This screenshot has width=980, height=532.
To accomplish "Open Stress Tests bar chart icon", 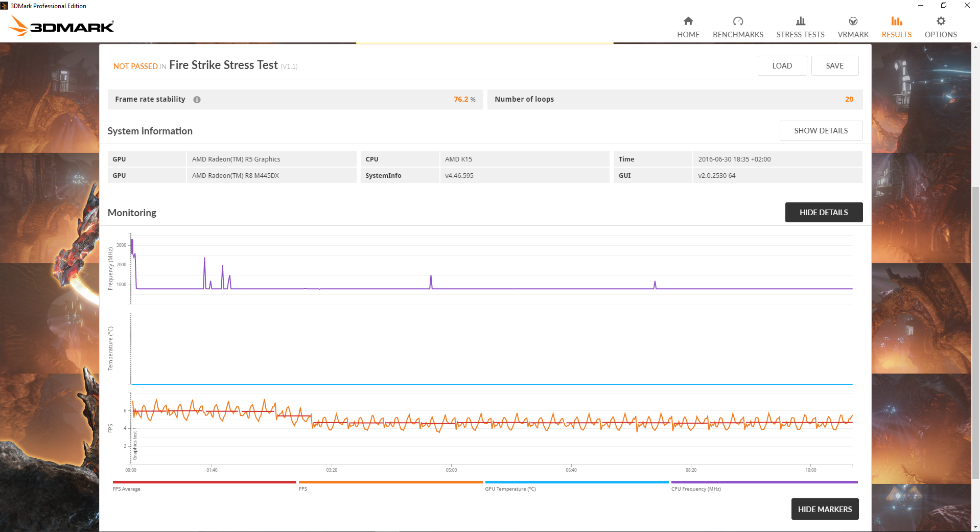I will (800, 21).
